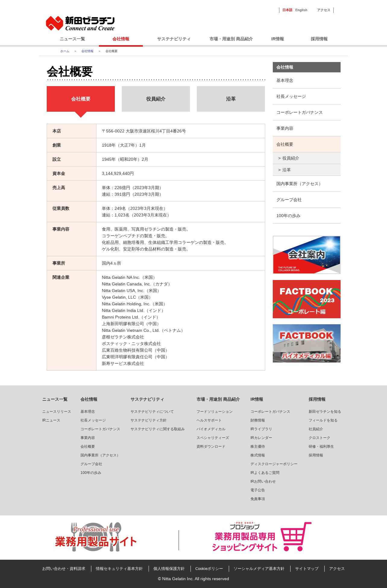Image resolution: width=387 pixels, height=588 pixels.
Task: Open 市場・用途別 商品紹介 in main navigation
Action: [x=231, y=39]
